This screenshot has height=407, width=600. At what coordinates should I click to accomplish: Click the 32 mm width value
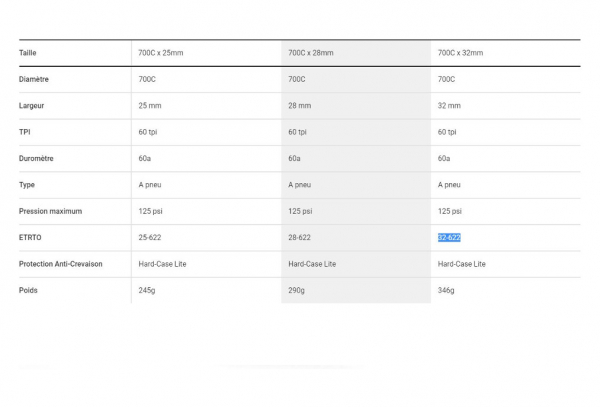pyautogui.click(x=450, y=105)
